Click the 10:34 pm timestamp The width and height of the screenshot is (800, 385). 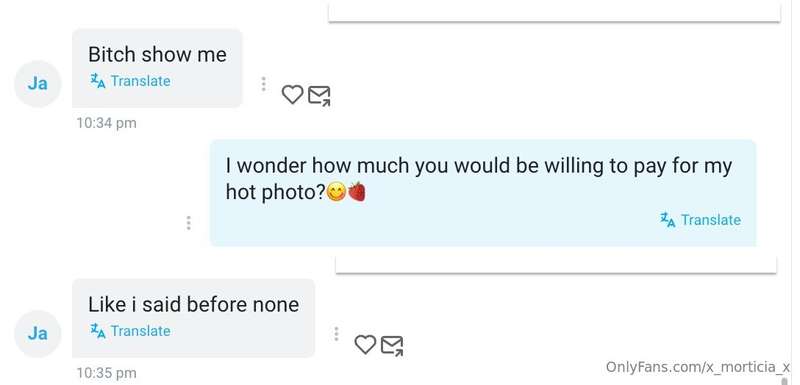(x=107, y=123)
